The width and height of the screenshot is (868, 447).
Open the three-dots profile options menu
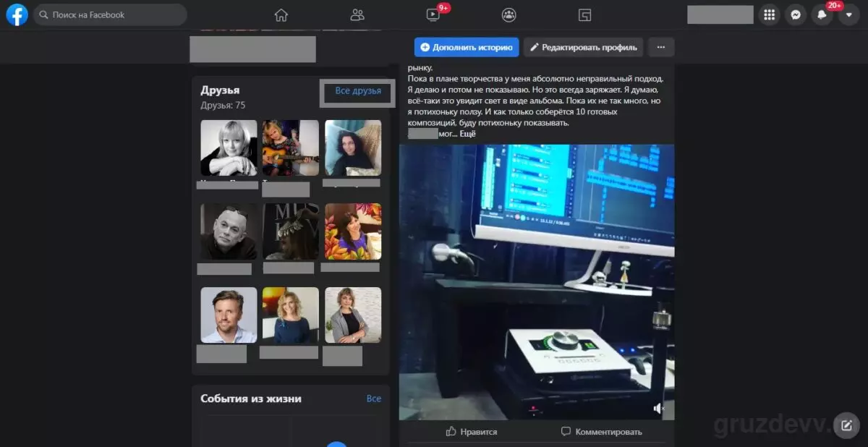661,47
